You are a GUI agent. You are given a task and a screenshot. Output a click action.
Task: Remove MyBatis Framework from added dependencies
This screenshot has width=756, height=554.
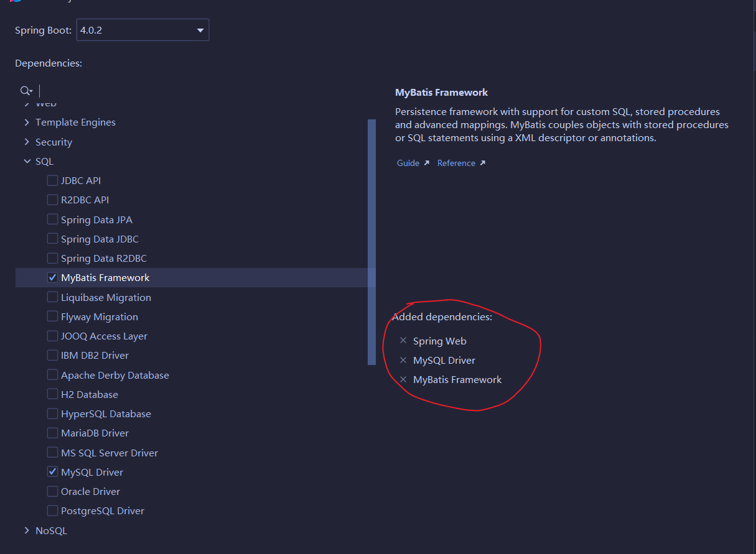pos(403,379)
